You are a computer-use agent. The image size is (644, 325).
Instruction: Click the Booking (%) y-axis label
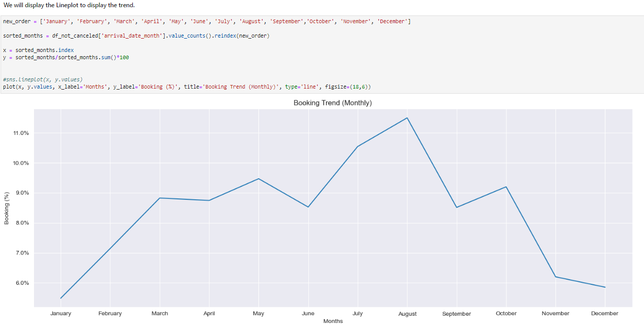[7, 208]
